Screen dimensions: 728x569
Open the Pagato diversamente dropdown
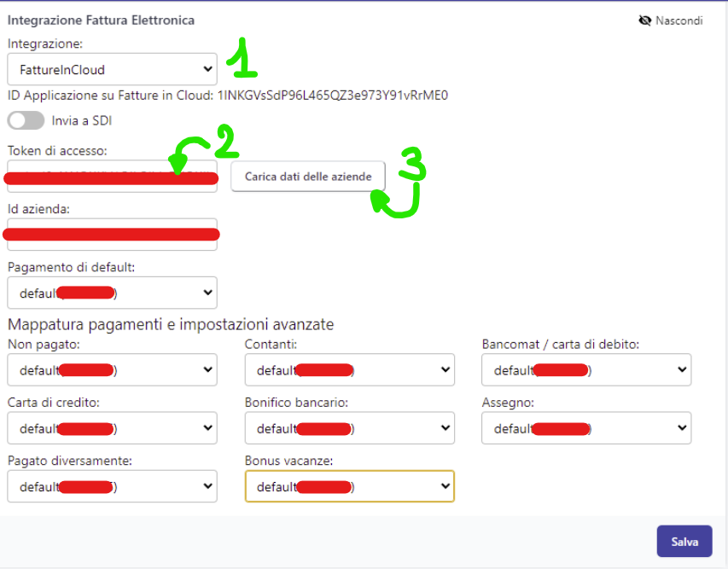(112, 486)
